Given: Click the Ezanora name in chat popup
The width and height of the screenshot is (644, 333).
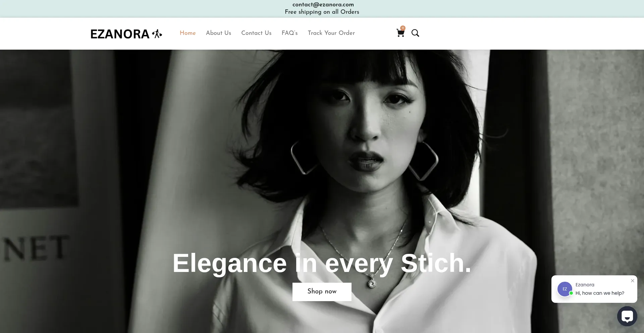Looking at the screenshot, I should [x=585, y=285].
